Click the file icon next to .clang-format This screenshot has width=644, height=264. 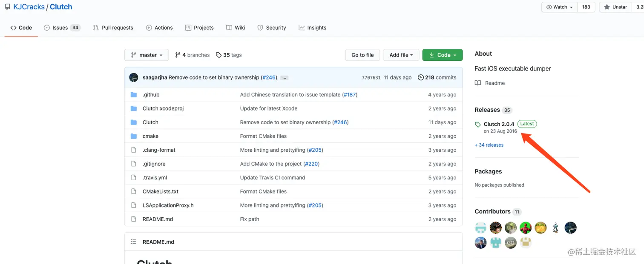[134, 150]
